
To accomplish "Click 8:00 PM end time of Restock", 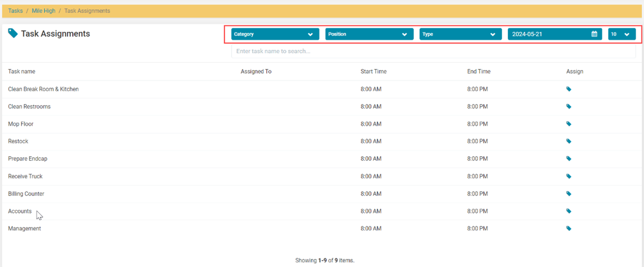I will [477, 141].
